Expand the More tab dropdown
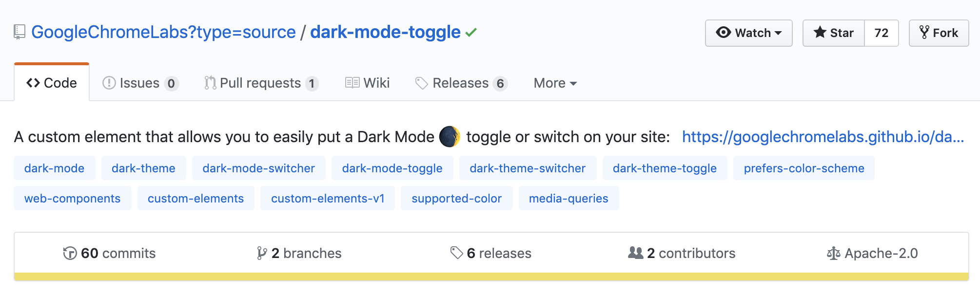980x294 pixels. [555, 83]
